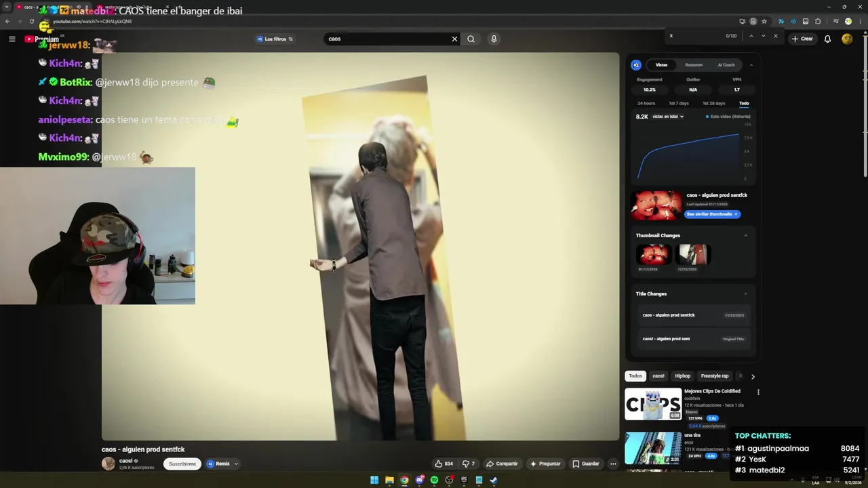Select the 24 hours range
This screenshot has width=868, height=488.
point(646,103)
